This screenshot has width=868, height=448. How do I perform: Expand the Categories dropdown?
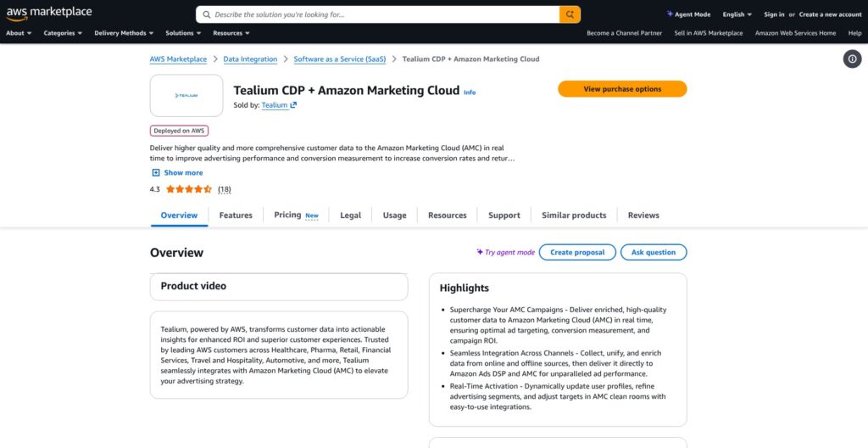pyautogui.click(x=63, y=33)
